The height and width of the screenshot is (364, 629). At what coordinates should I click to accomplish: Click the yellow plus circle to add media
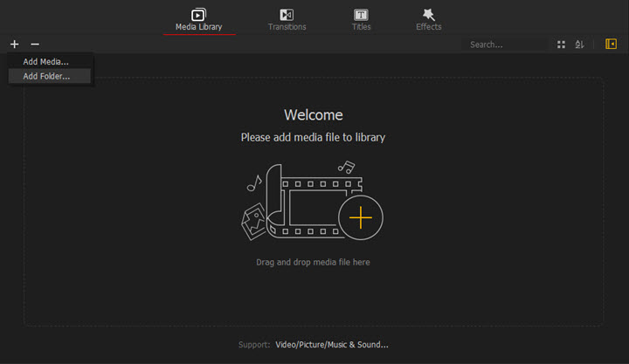click(361, 217)
